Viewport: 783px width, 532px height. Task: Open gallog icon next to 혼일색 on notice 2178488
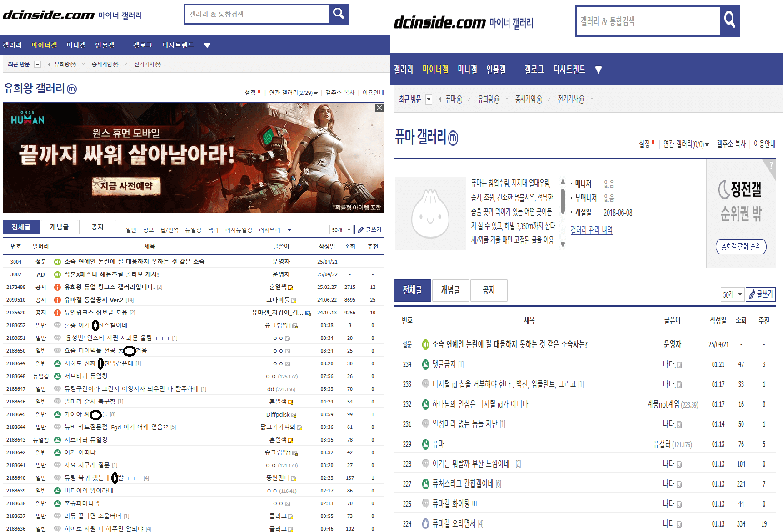290,288
